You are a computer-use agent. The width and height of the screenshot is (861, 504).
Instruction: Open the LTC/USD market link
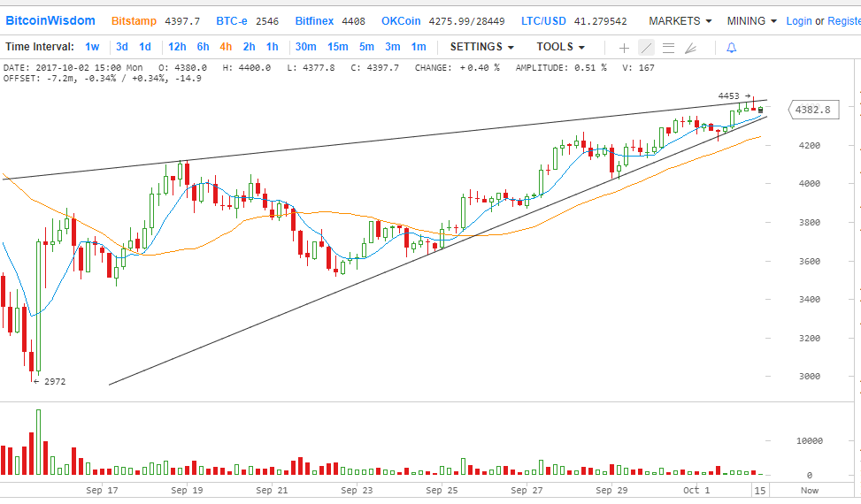click(x=541, y=20)
